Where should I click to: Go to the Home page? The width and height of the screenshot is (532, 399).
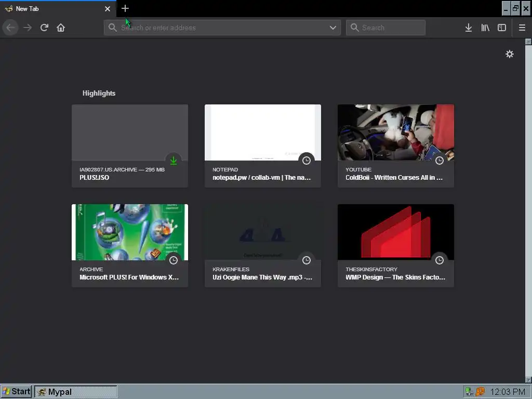tap(61, 28)
